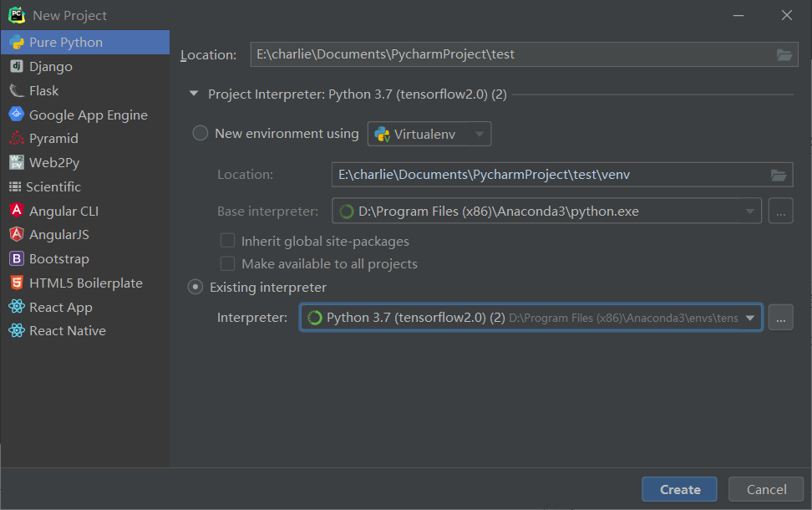Screen dimensions: 812x510
Task: Click the Create button
Action: [679, 489]
